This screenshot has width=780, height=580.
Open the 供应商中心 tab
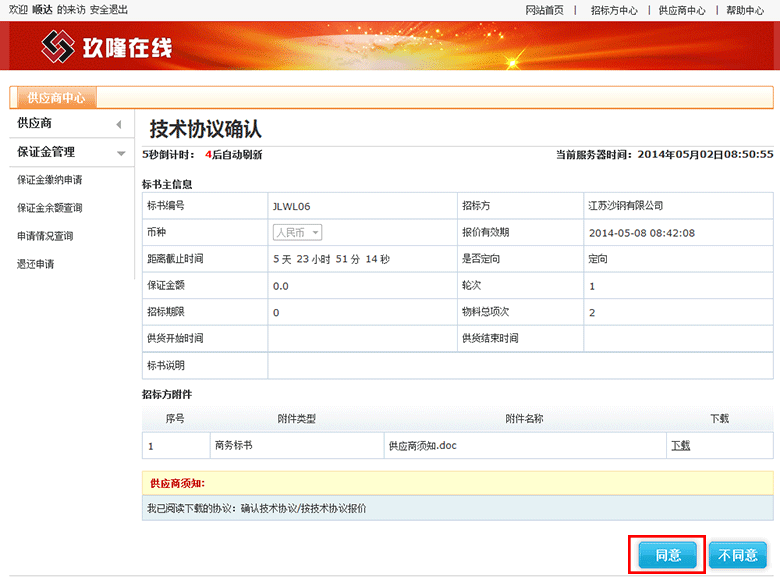pyautogui.click(x=55, y=98)
